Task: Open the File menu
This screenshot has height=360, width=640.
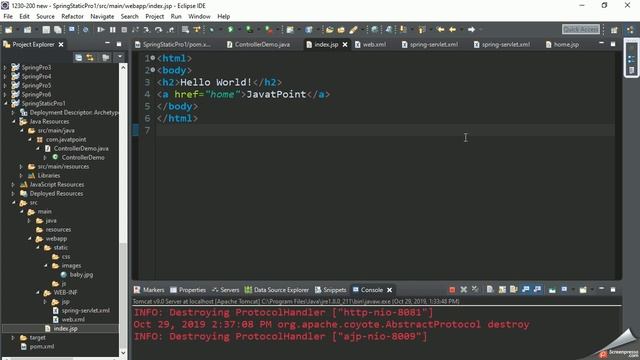Action: pyautogui.click(x=8, y=16)
